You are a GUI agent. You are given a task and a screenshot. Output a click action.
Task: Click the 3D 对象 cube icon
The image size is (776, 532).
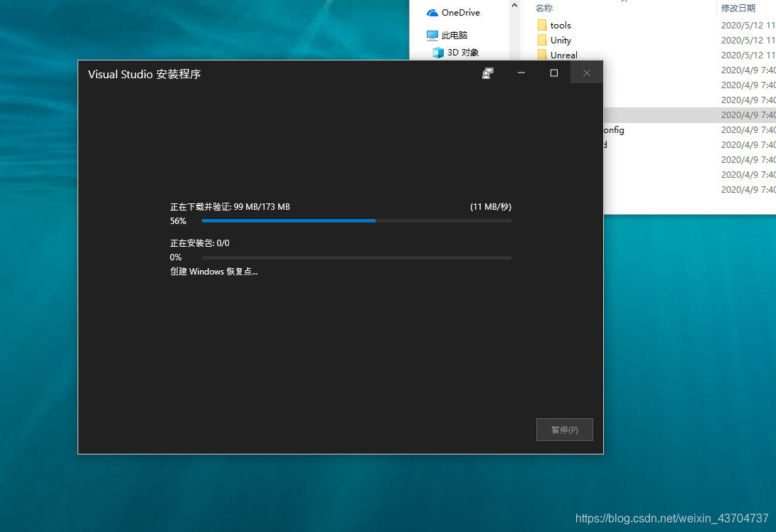(438, 53)
